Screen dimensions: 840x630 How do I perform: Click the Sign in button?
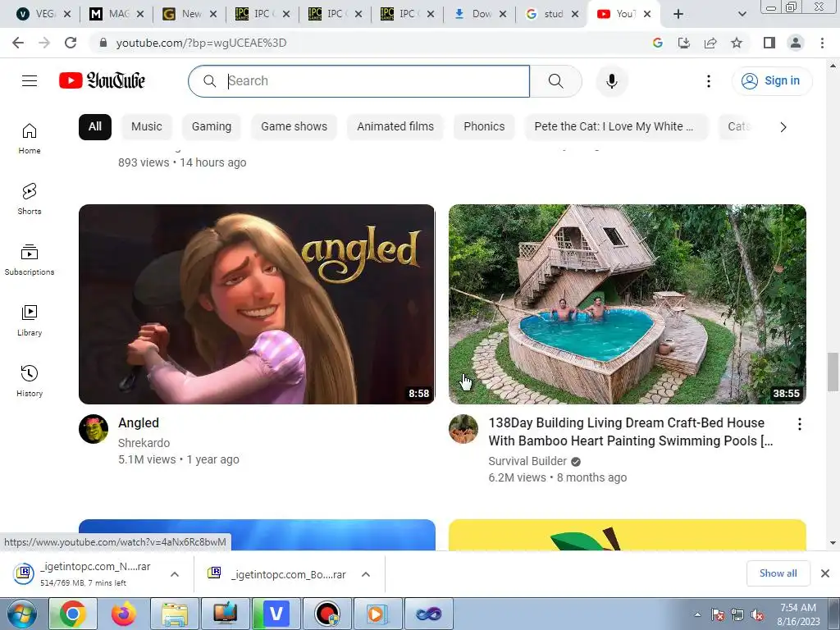point(772,81)
